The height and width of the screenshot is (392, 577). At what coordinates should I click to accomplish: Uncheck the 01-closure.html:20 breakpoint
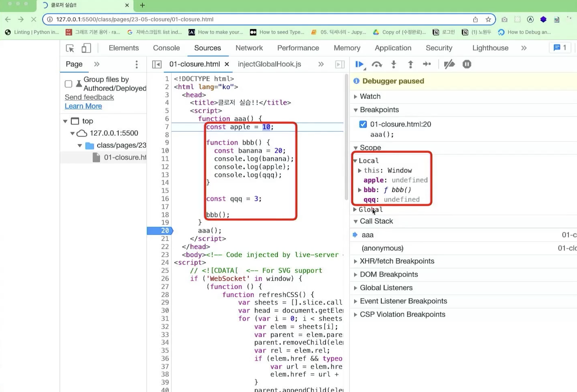tap(363, 124)
